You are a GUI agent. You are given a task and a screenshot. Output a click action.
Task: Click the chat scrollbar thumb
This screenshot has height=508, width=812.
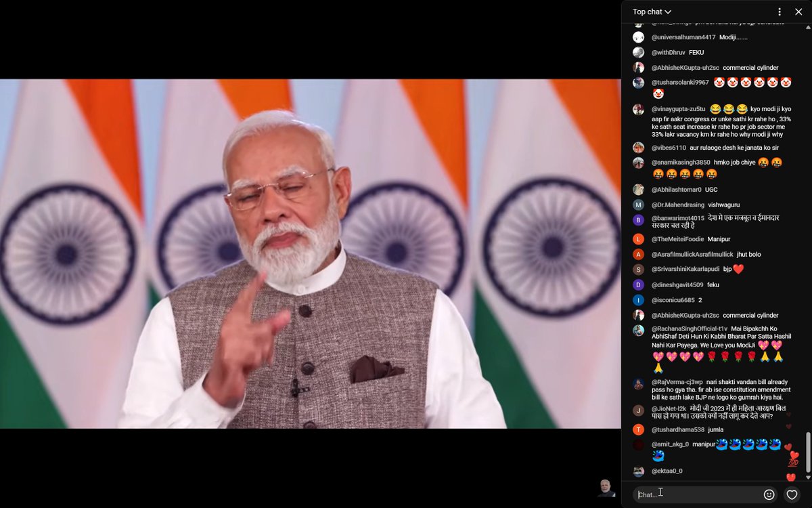[x=807, y=452]
